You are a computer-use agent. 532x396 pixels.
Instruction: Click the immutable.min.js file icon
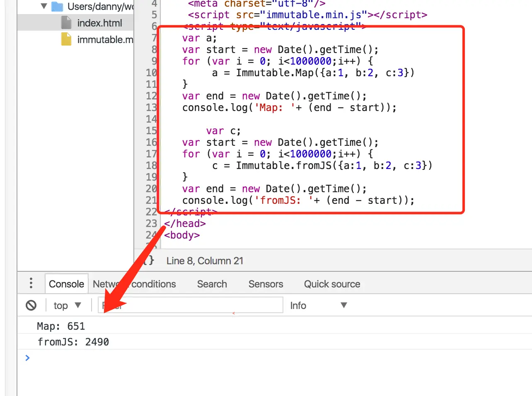[x=66, y=39]
